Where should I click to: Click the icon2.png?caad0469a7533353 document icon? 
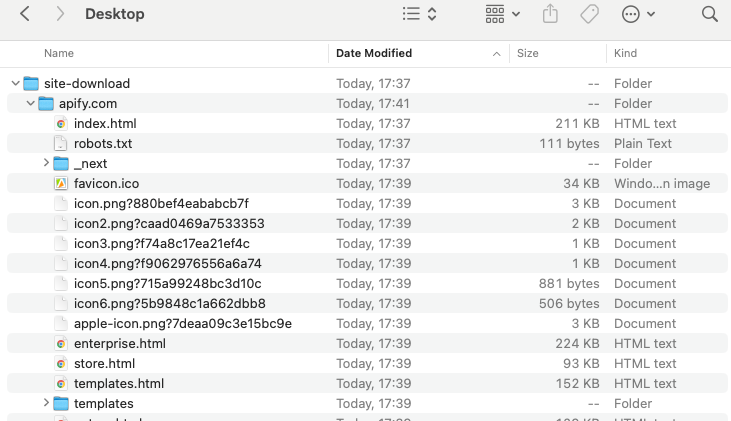[x=61, y=224]
